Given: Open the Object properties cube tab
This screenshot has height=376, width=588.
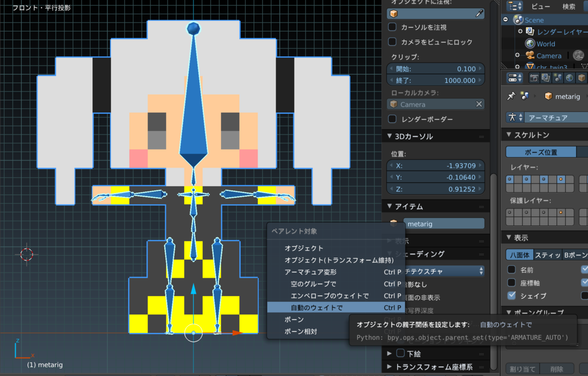Looking at the screenshot, I should coord(582,78).
